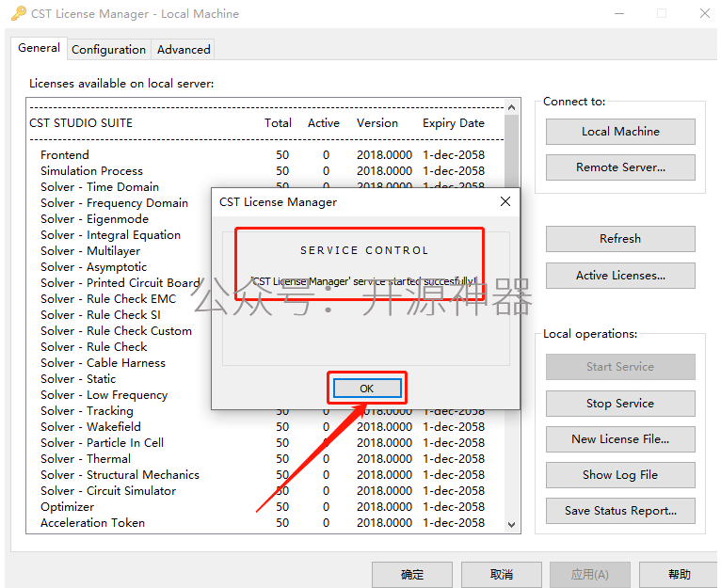Select Solver - Integral Equation entry
Screen dimensions: 721x588
(x=110, y=235)
